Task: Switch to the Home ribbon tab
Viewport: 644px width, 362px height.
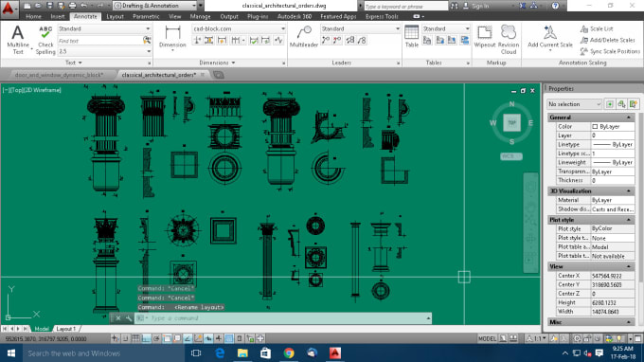Action: pos(33,16)
